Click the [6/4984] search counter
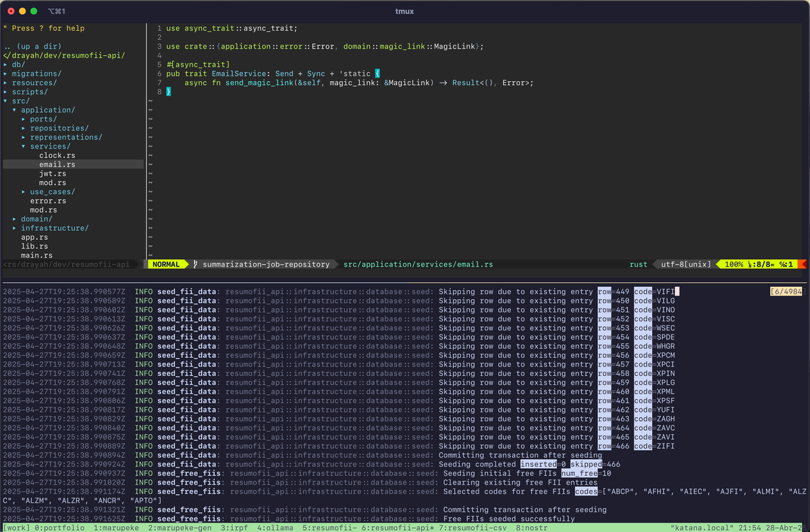This screenshot has width=810, height=532. click(x=786, y=292)
